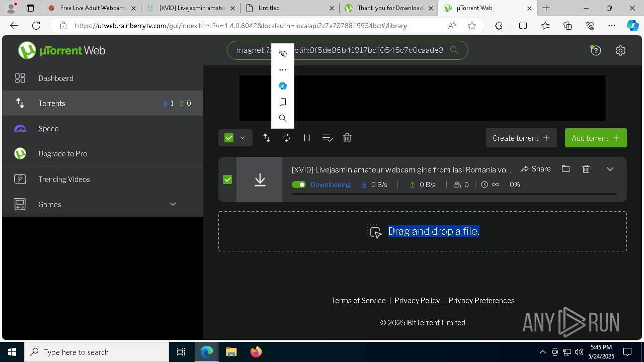Click the search magnifier in magnet field
Viewport: 644px width, 362px height.
(x=454, y=50)
